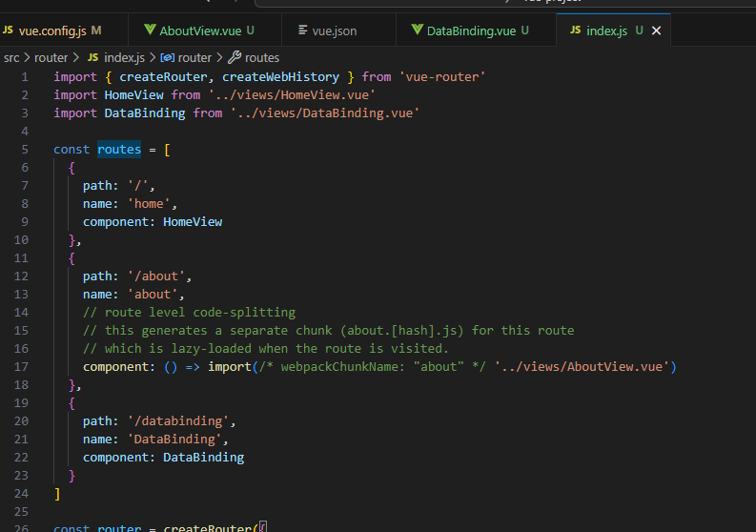
Task: Click 'DataBinding' component on line 22
Action: 203,458
